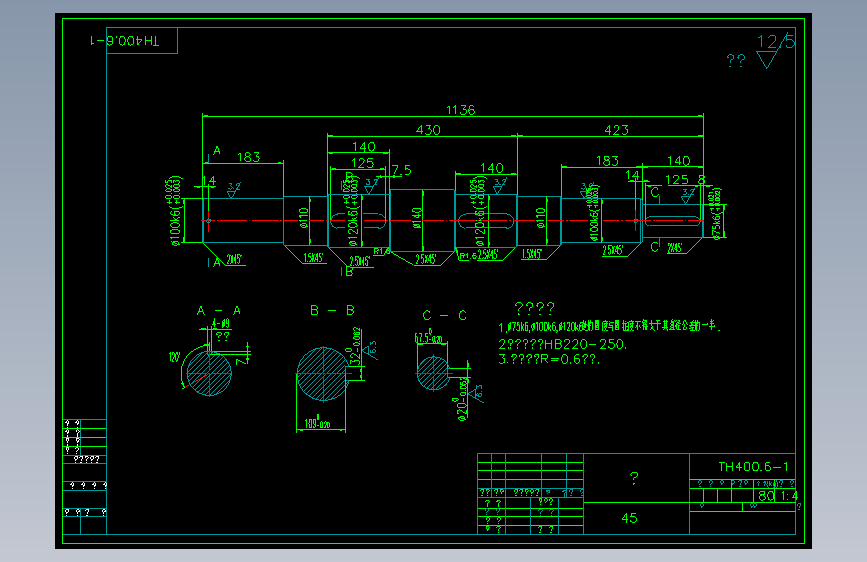Click the 140 dimension at the shaft's right end
Screen dimensions: 867x562
pos(678,161)
